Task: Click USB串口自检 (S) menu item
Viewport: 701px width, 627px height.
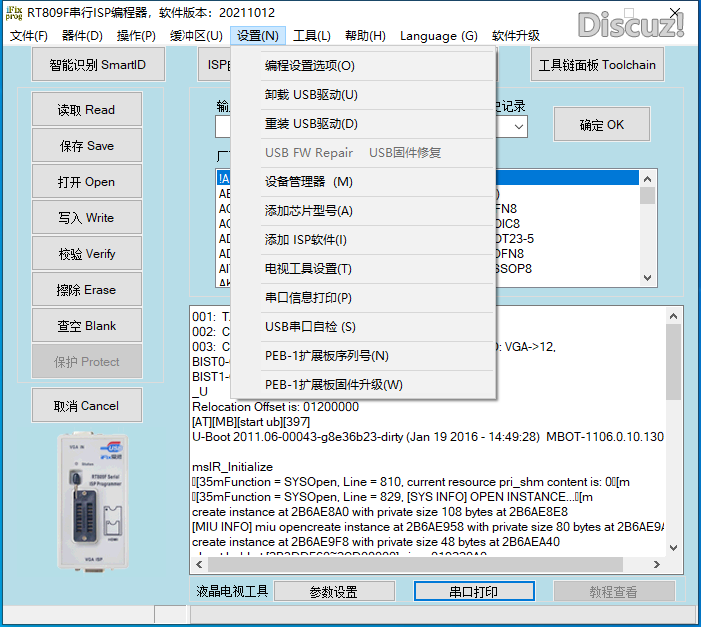Action: click(x=310, y=327)
